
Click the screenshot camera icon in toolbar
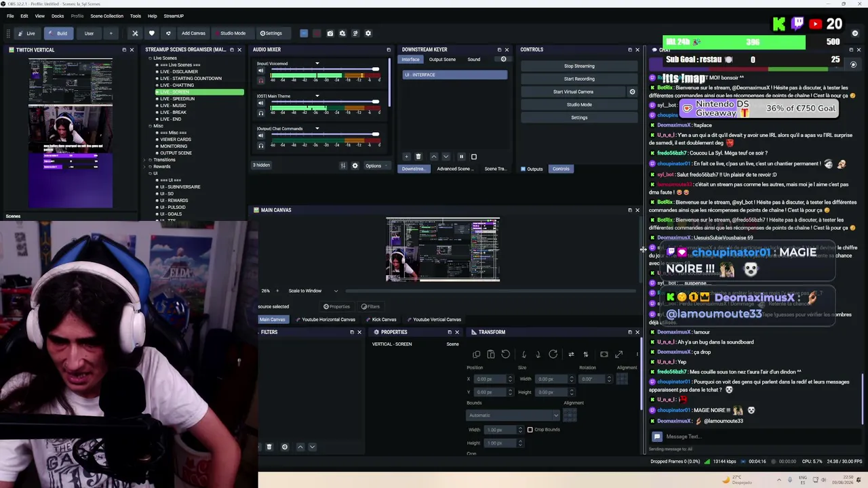330,33
